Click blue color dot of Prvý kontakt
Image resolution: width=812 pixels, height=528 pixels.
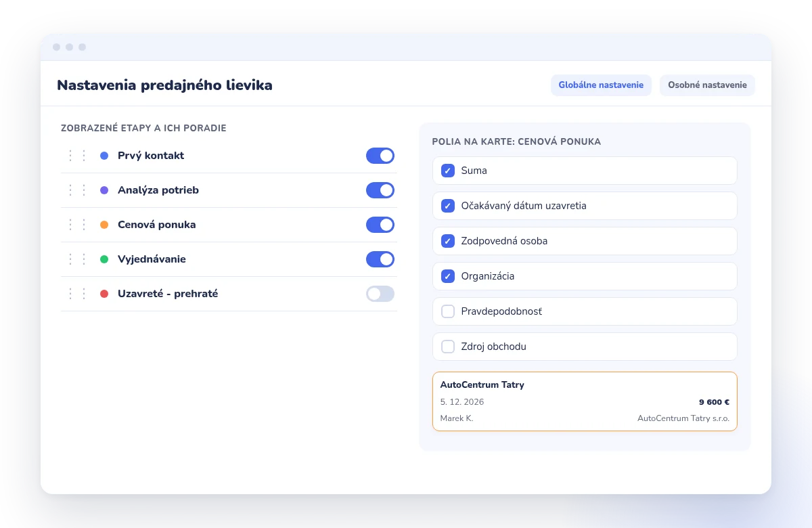[104, 156]
